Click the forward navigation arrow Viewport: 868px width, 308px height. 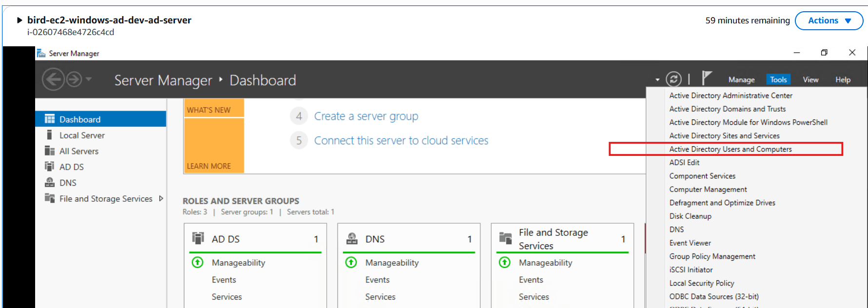tap(74, 79)
